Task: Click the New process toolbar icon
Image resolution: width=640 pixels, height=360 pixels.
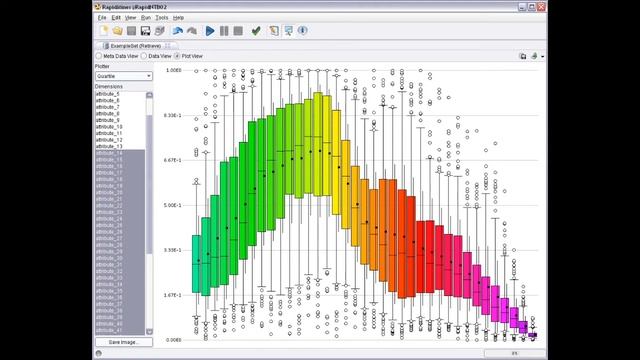Action: (104, 31)
